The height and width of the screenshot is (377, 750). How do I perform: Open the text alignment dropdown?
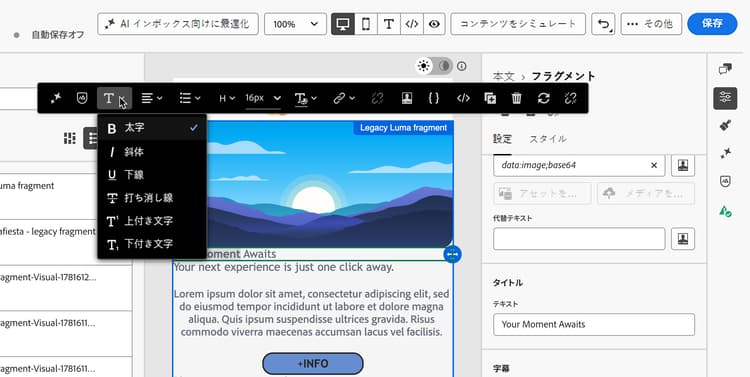tap(152, 98)
